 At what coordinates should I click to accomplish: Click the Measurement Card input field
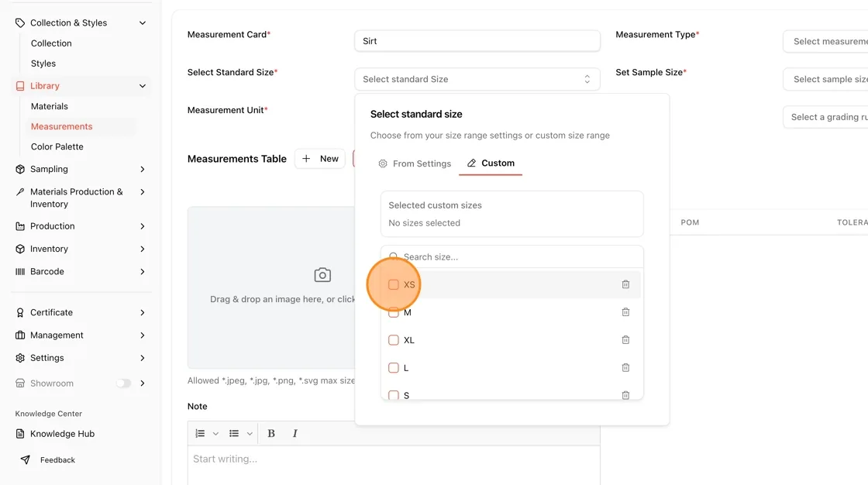tap(477, 41)
